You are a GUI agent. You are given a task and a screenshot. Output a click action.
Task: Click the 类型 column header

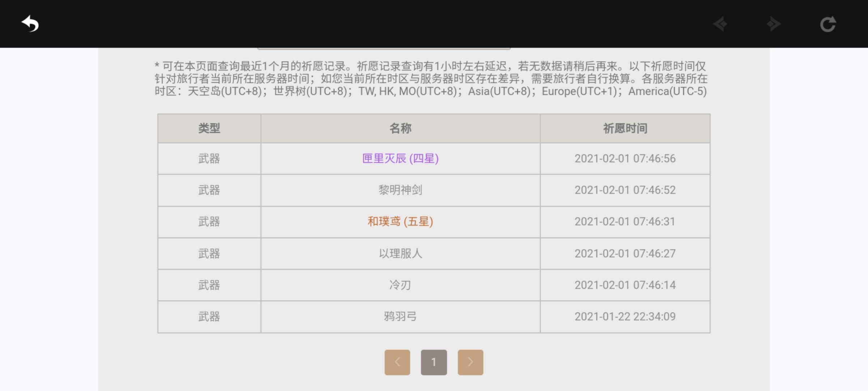point(209,129)
